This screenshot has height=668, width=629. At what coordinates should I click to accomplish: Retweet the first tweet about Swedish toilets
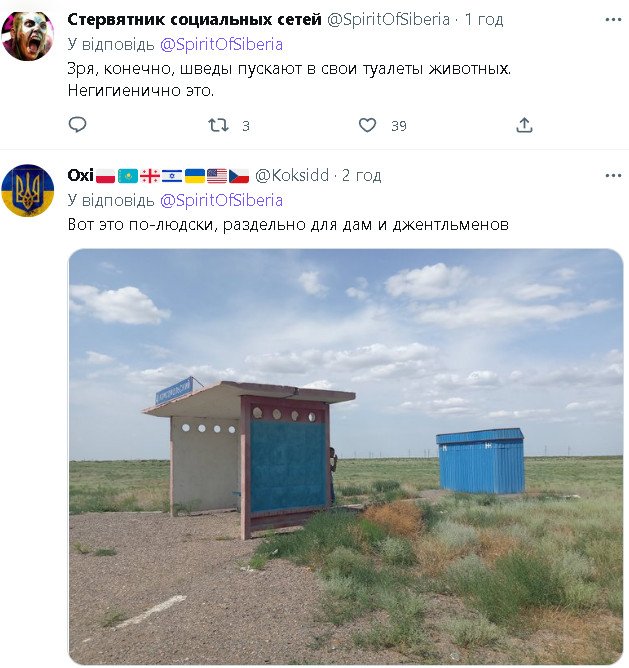(x=218, y=125)
